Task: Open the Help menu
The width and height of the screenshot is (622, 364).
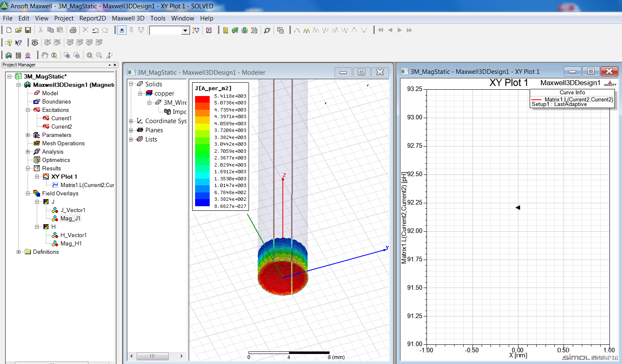Action: pos(207,18)
